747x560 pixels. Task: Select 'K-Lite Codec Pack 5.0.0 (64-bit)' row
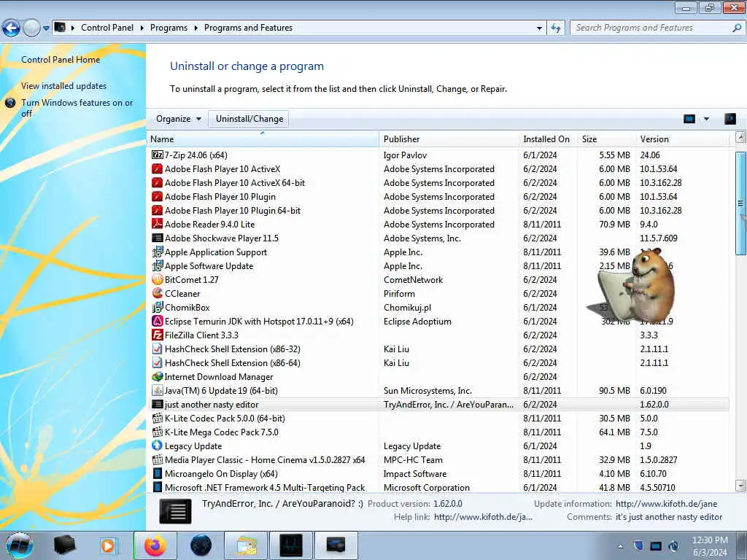pyautogui.click(x=438, y=418)
